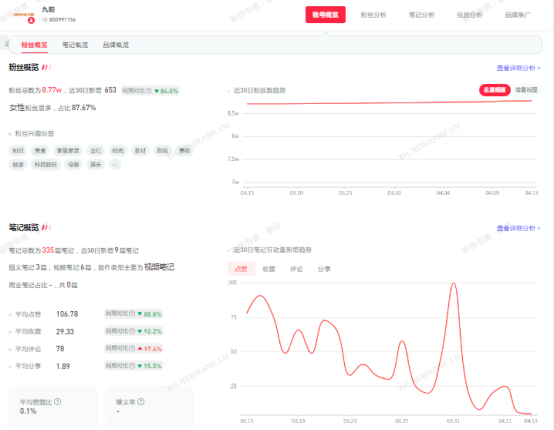Switch to the 笔记概览 sub-tab

(75, 45)
